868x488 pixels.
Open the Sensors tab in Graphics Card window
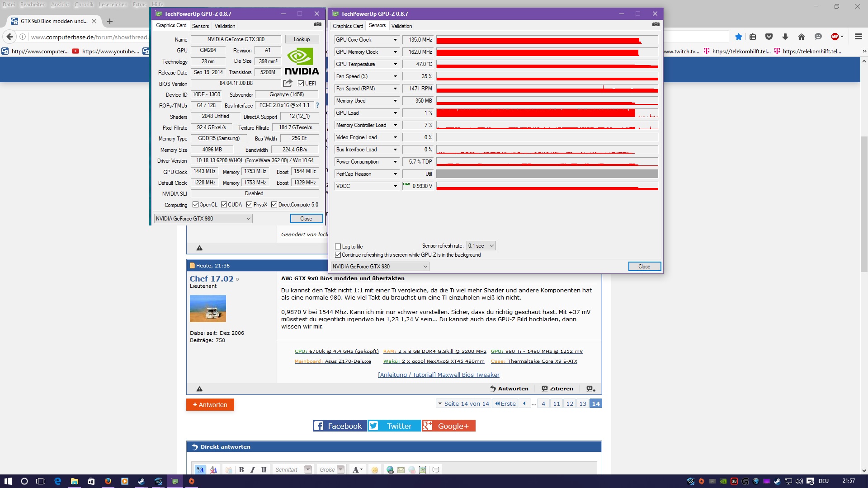point(200,26)
